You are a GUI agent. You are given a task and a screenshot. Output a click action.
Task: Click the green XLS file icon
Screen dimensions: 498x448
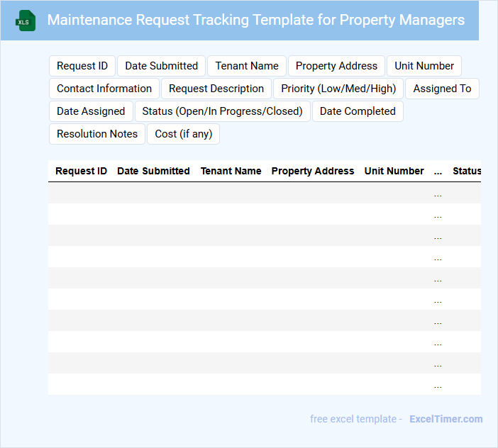coord(26,21)
